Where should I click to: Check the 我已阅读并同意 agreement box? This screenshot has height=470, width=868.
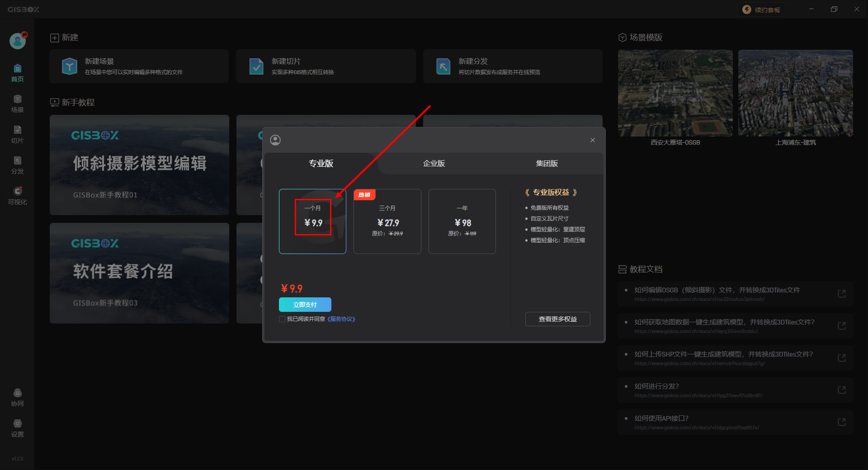tap(282, 319)
